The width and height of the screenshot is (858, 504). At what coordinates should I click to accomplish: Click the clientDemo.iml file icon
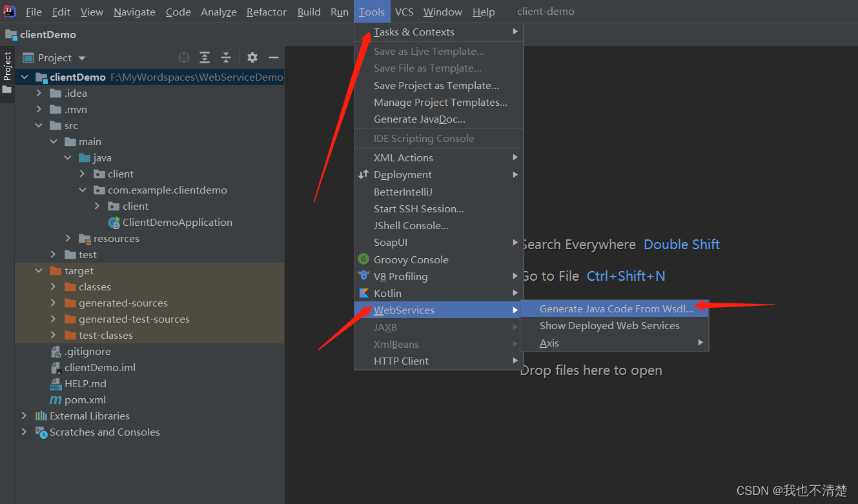56,368
